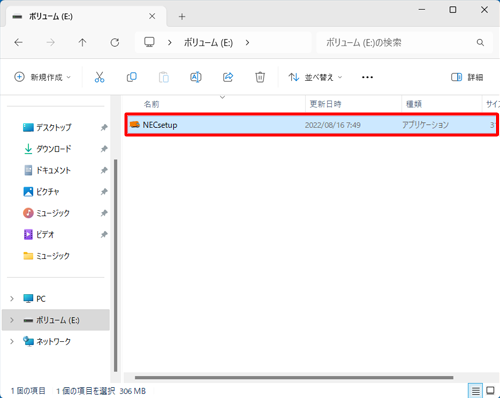Expand the PC tree node
The height and width of the screenshot is (398, 500).
point(12,298)
